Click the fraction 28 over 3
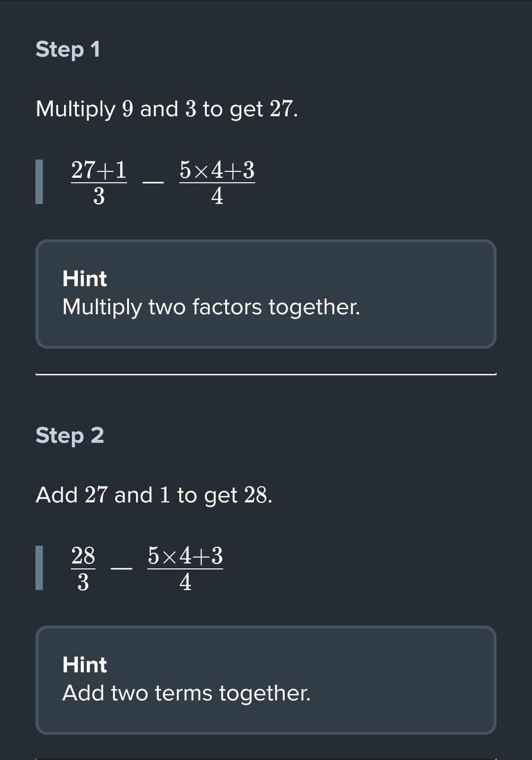Screen dimensions: 532x760 tap(83, 569)
